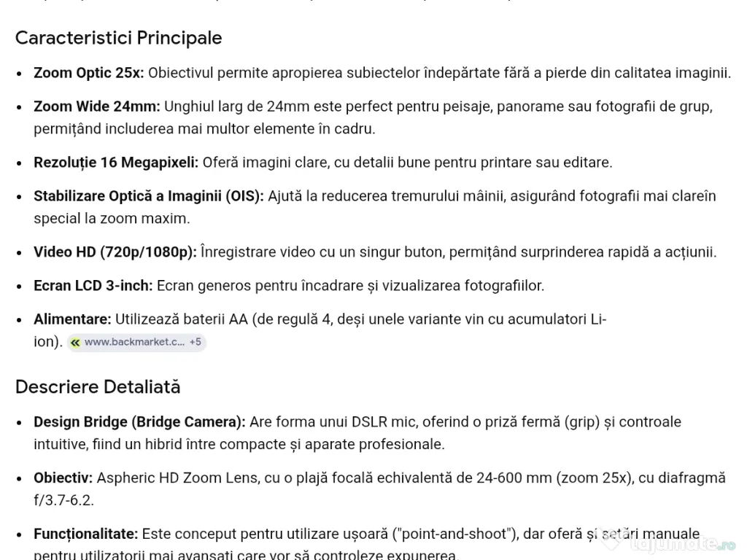Click the 'Descriere Detaliată' heading
Viewport: 747px width, 560px height.
point(98,386)
